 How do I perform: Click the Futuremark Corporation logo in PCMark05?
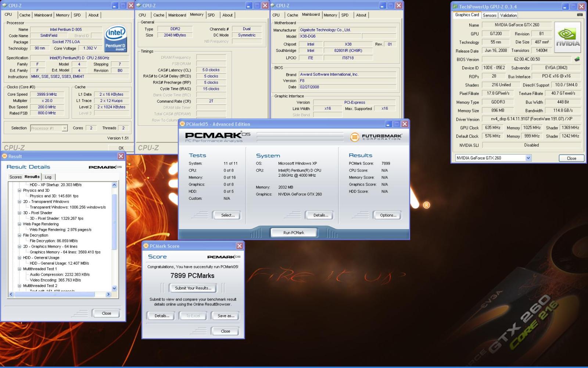(x=376, y=137)
